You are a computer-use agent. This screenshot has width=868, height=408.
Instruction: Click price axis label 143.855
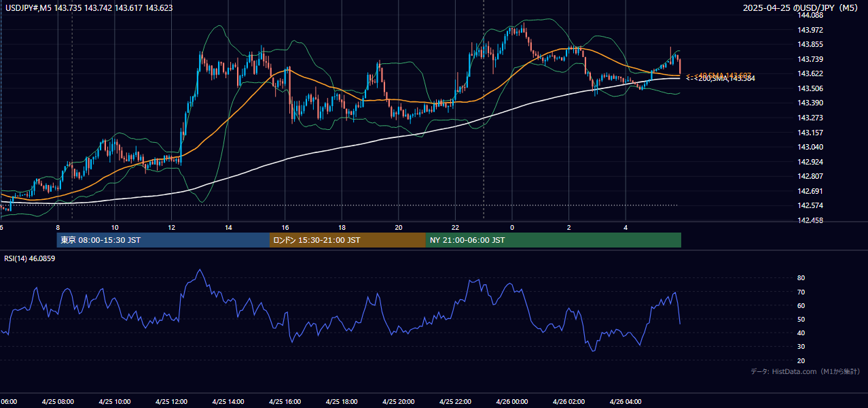[x=811, y=44]
